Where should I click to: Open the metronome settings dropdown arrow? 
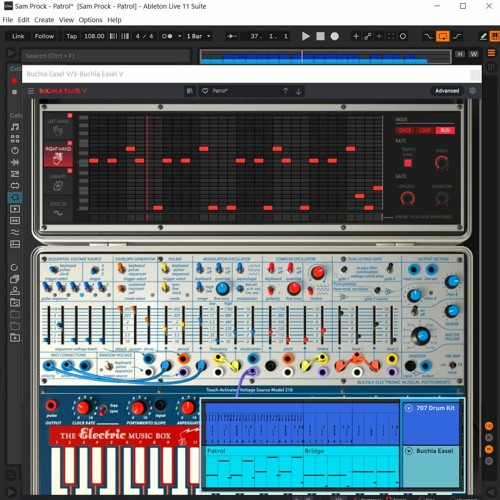pos(180,36)
